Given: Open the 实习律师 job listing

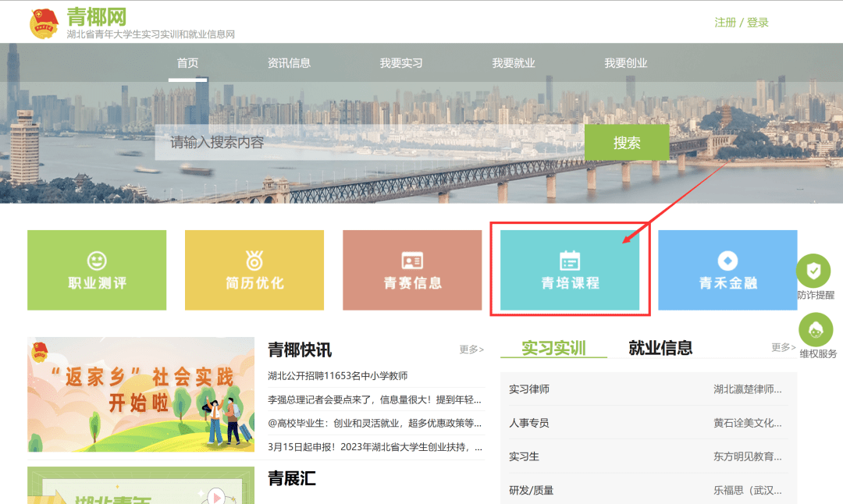Looking at the screenshot, I should tap(531, 388).
